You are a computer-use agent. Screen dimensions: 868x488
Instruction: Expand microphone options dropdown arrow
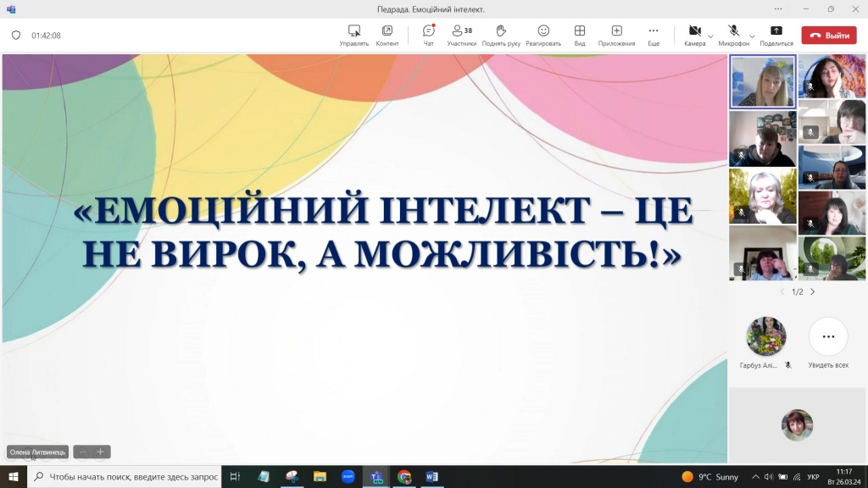(752, 36)
